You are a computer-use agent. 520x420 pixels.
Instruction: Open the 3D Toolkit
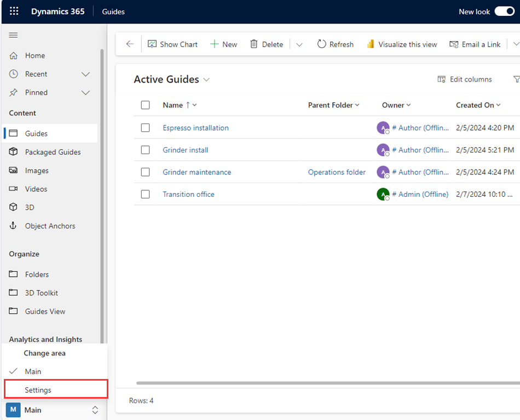(39, 293)
